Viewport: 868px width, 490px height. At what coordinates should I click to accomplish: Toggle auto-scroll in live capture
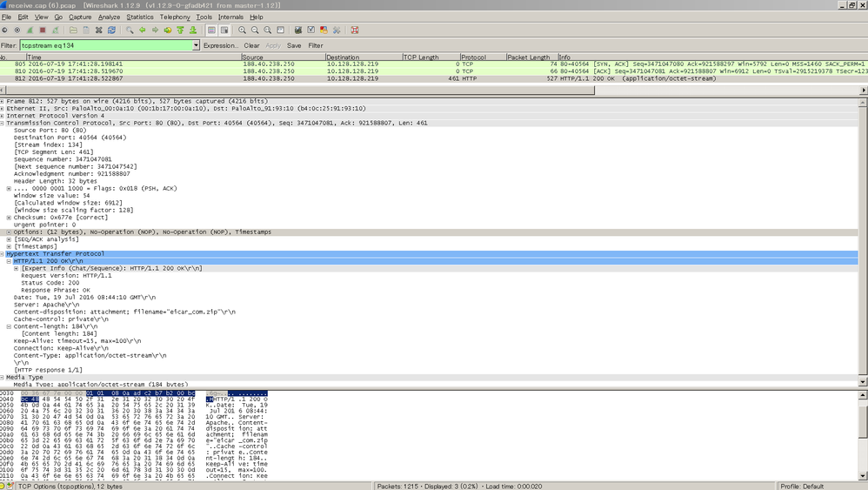pyautogui.click(x=224, y=30)
